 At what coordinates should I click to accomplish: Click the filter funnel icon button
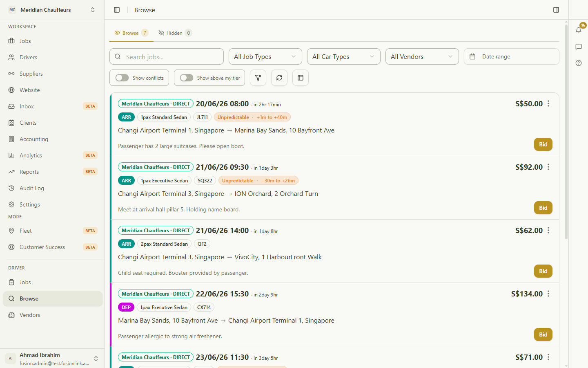point(258,78)
